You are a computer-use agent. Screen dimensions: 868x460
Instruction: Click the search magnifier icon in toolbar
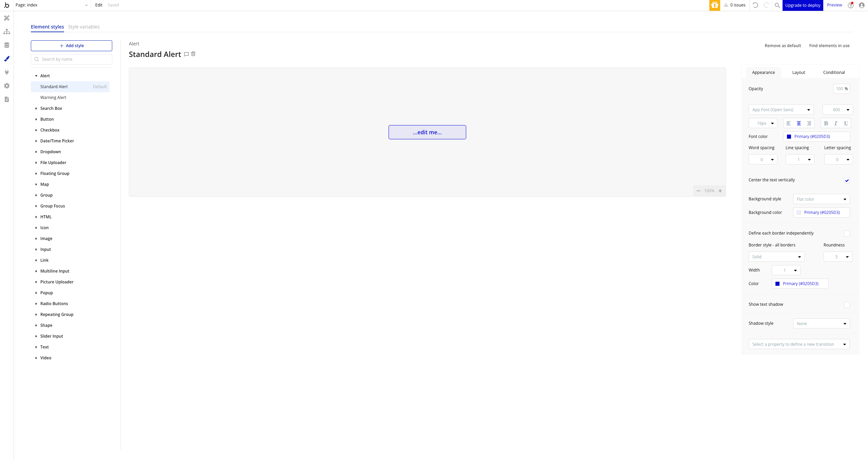pos(777,5)
